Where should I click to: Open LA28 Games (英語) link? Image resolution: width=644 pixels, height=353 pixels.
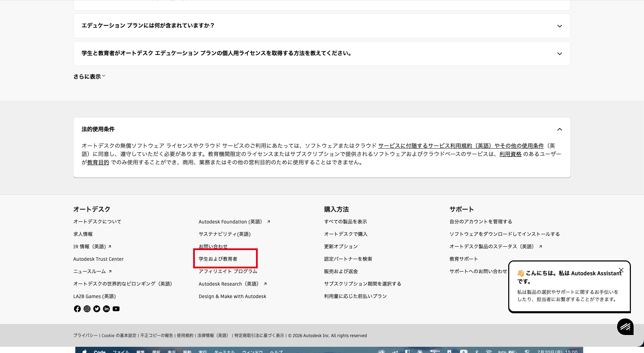coord(94,296)
